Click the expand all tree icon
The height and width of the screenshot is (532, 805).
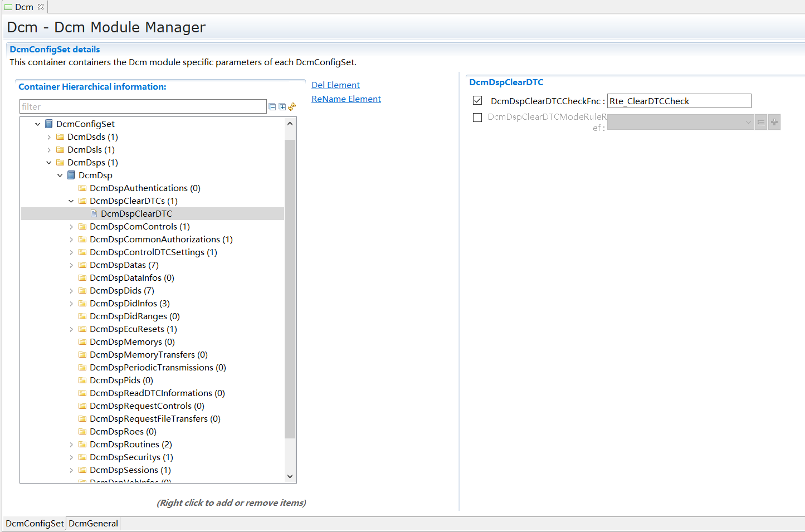pyautogui.click(x=282, y=107)
